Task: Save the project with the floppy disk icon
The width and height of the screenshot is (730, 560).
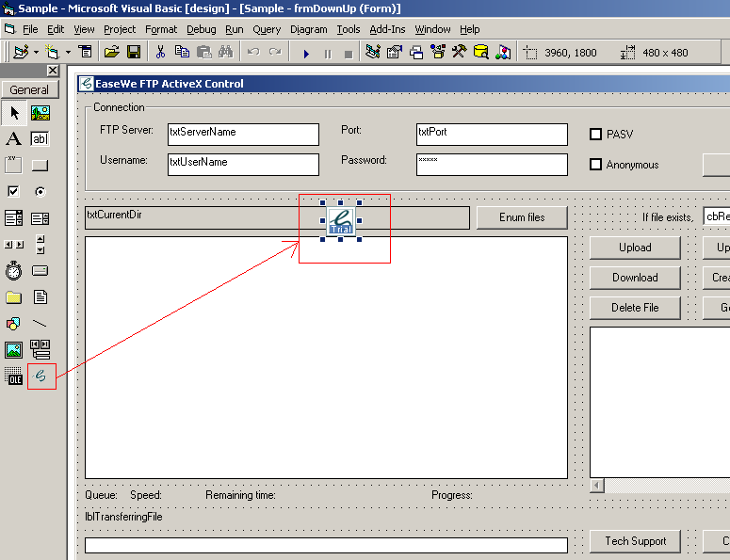Action: click(134, 52)
